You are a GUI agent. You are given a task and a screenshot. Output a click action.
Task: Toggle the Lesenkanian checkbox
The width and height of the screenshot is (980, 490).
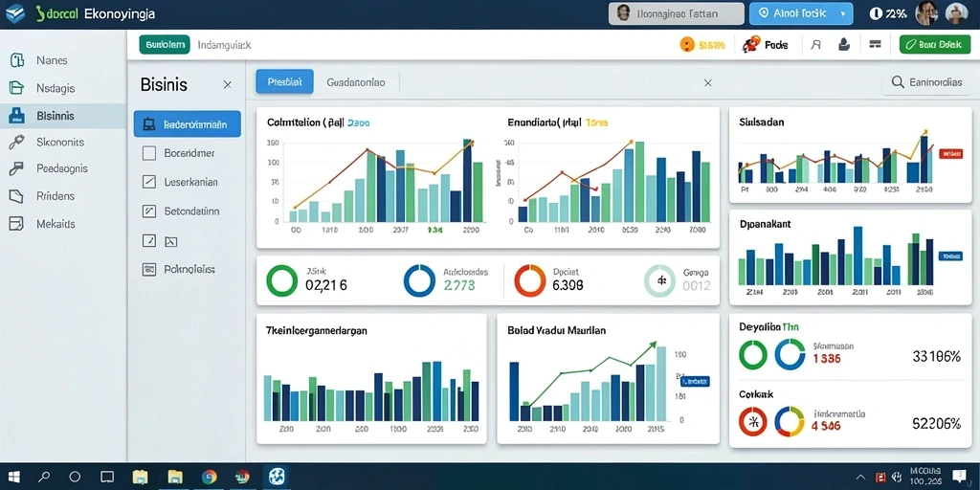(x=148, y=182)
